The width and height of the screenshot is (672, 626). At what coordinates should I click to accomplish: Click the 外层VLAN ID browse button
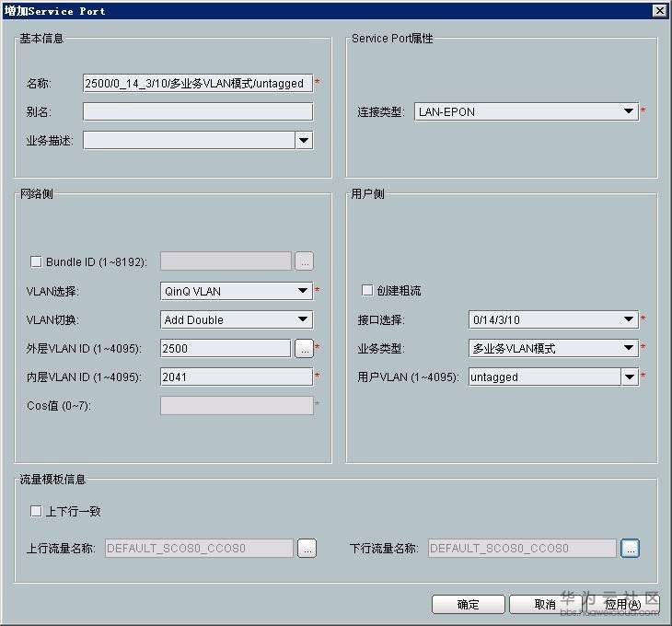click(x=305, y=349)
